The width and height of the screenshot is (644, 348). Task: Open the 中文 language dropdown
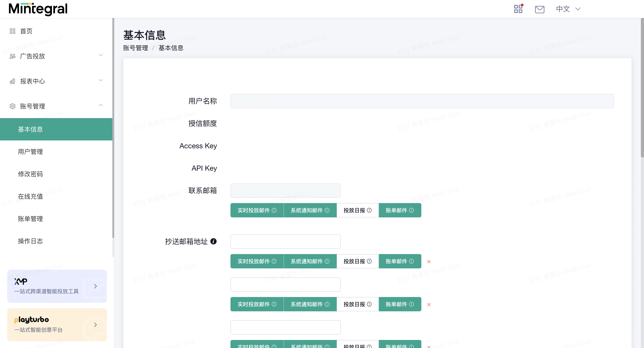coord(568,9)
